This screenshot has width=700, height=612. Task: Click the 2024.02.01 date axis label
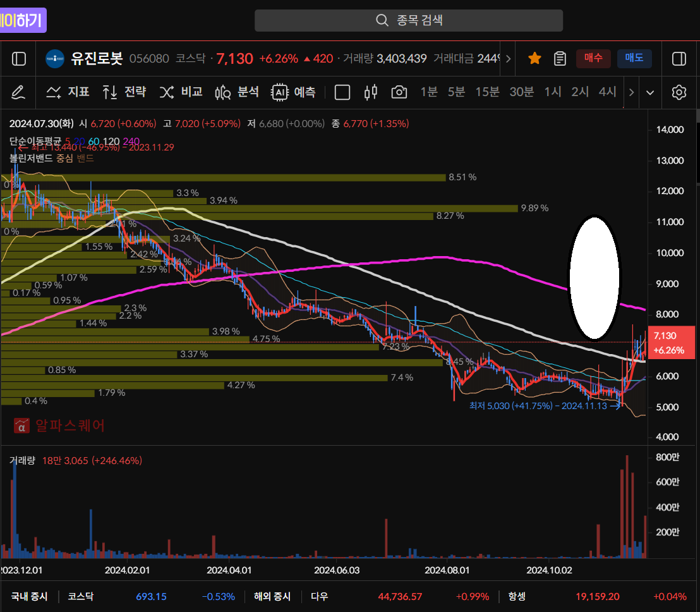[127, 570]
